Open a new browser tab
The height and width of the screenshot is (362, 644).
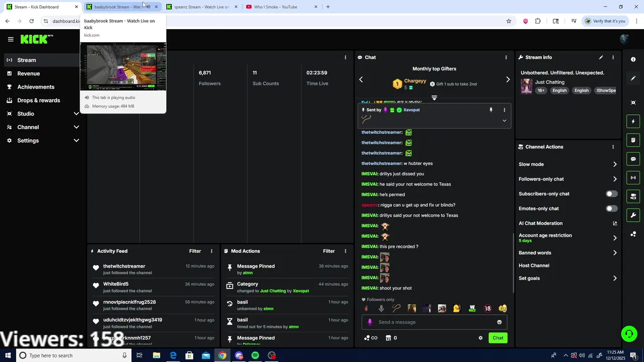(x=328, y=7)
